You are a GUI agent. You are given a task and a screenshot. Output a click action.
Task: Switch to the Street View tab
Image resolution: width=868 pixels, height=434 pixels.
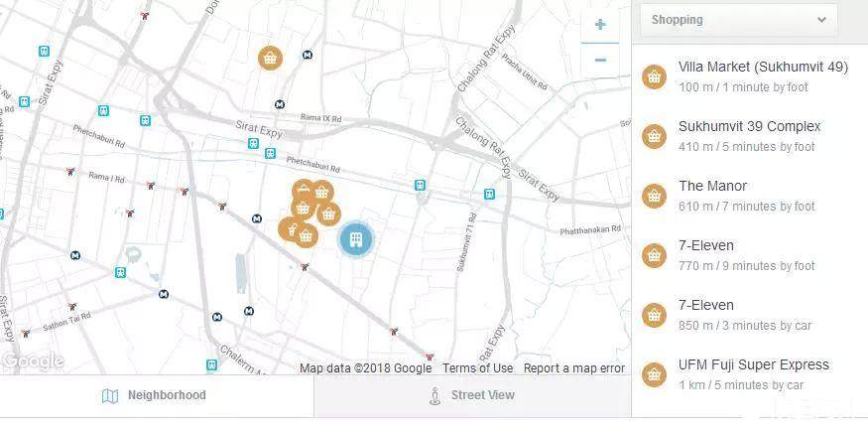click(472, 395)
